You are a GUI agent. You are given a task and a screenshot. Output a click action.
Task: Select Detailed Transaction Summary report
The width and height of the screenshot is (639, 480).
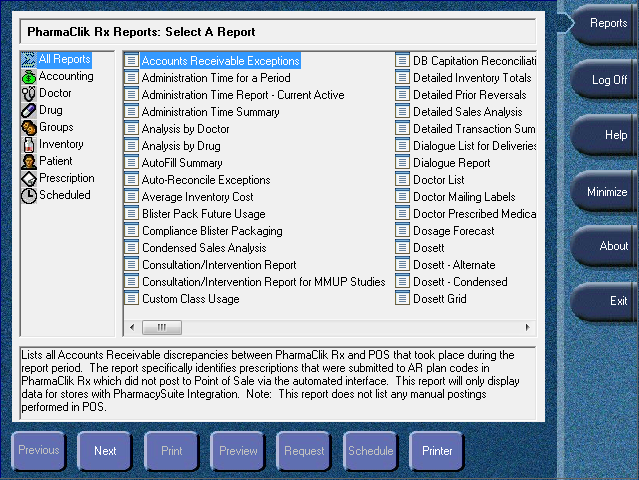tap(474, 129)
